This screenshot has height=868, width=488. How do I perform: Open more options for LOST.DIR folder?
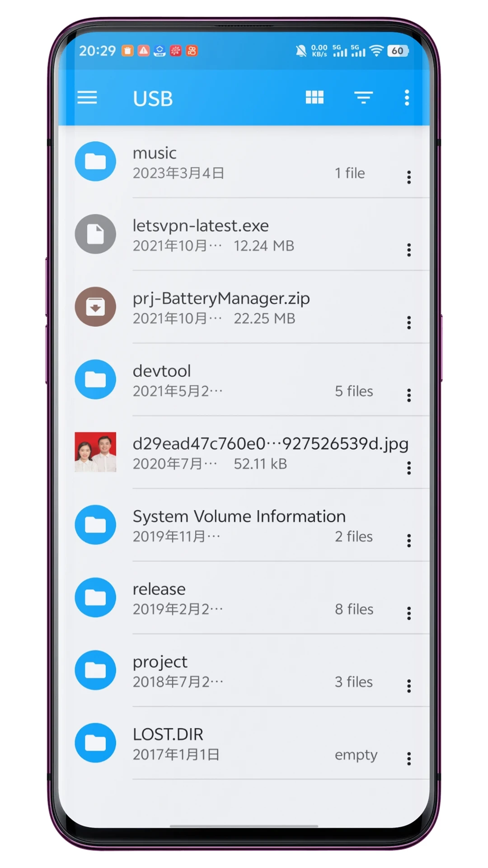coord(409,759)
